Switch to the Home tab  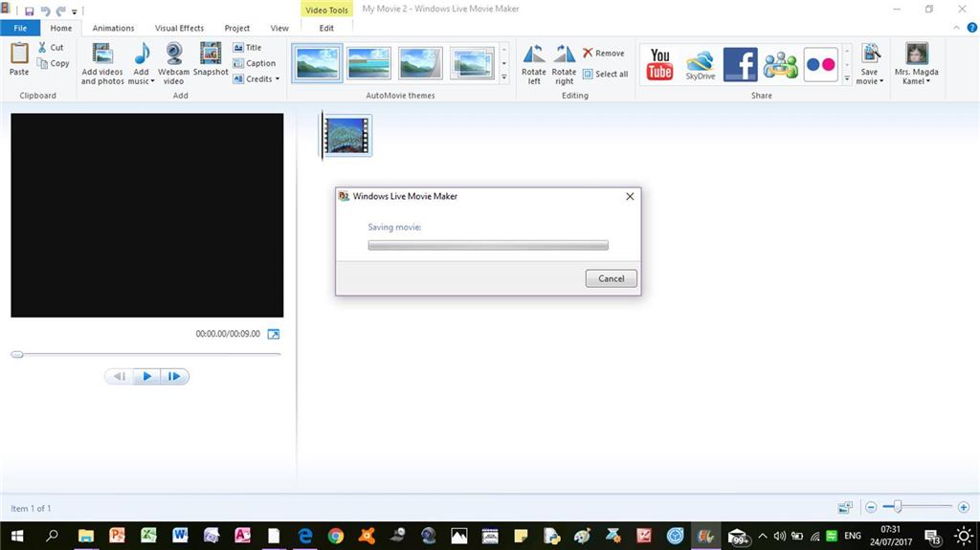tap(60, 28)
